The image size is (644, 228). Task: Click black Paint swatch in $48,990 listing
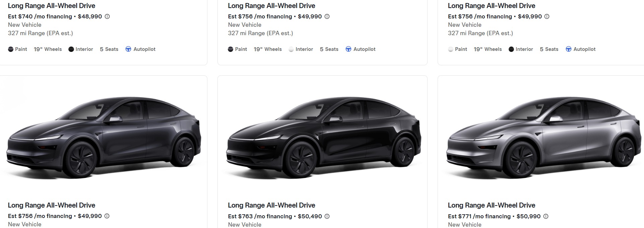11,49
